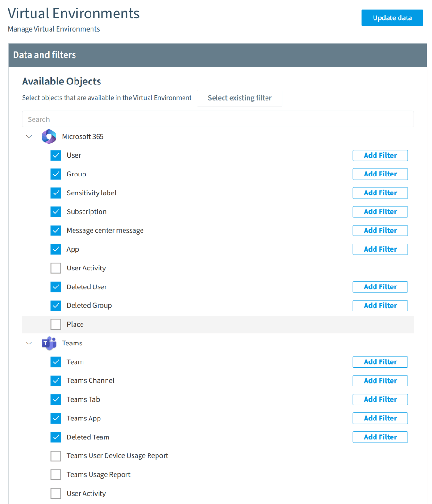Add a filter for the Teams Channel object

pos(380,380)
